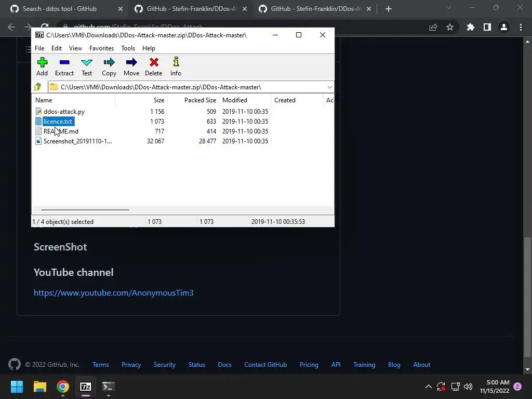Choose the Copy toolbar icon
Image resolution: width=532 pixels, height=399 pixels.
pyautogui.click(x=109, y=66)
